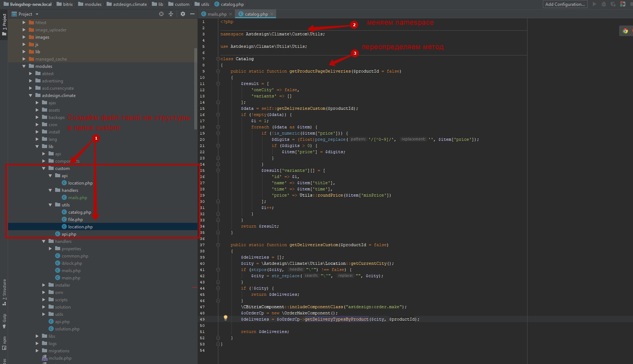Collapse custom/api folder arrow
Viewport: 633px width, 364px height.
(x=50, y=176)
